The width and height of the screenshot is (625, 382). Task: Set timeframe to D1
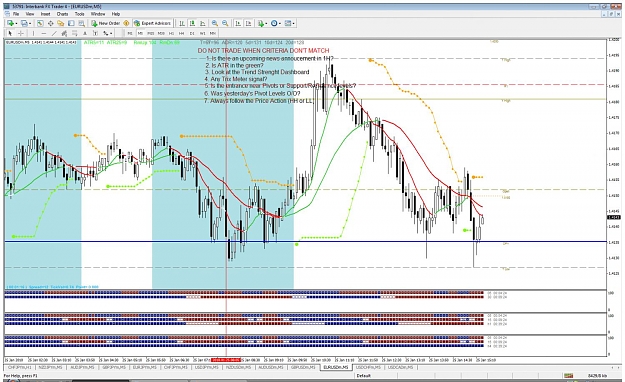192,33
